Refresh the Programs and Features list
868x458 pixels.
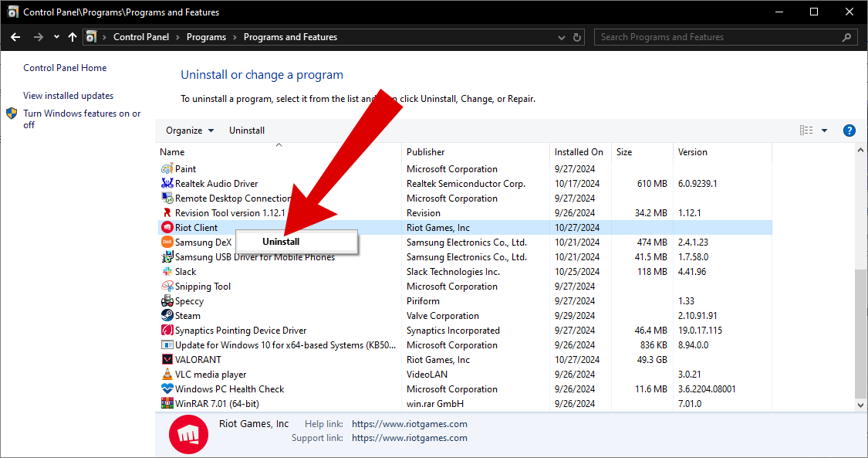(577, 37)
